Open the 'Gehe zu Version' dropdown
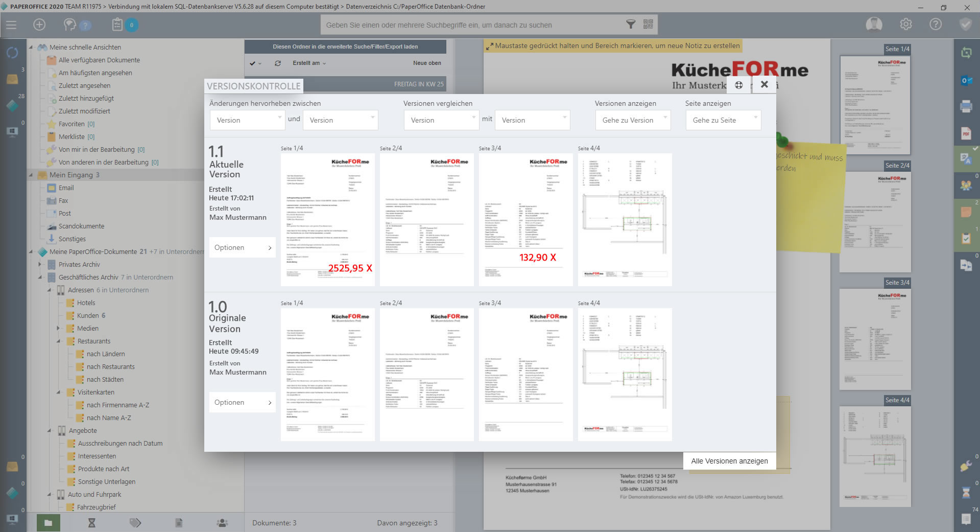980x532 pixels. pos(633,120)
